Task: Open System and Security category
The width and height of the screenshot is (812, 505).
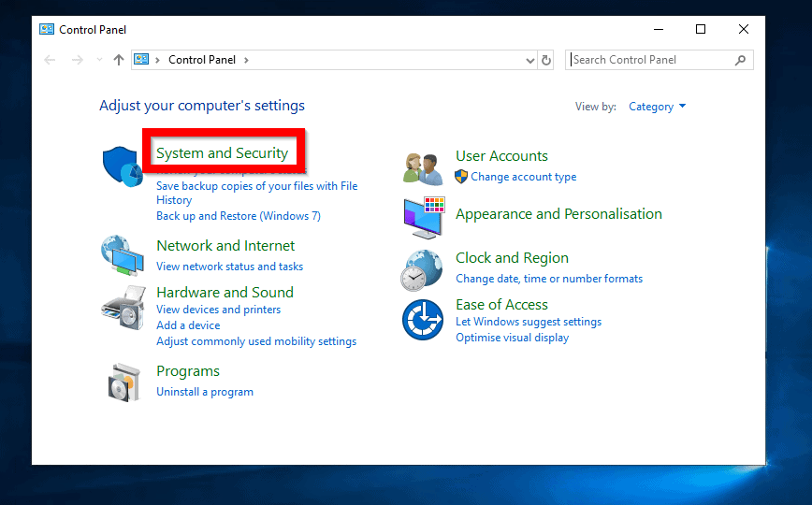Action: (222, 152)
